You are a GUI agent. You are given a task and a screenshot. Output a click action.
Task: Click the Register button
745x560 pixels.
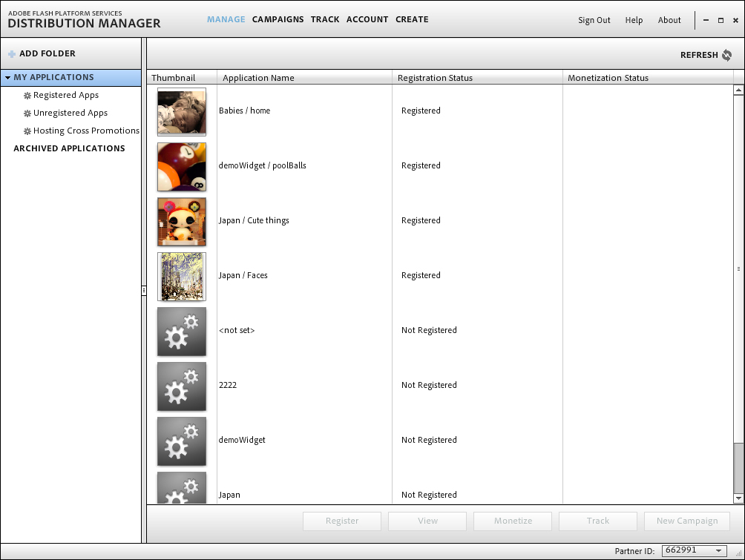[x=342, y=521]
